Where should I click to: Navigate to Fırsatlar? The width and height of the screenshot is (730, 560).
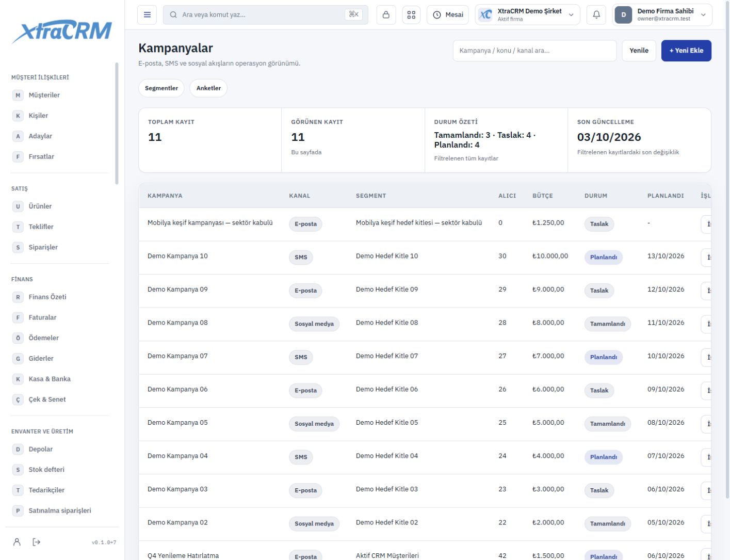pos(60,156)
